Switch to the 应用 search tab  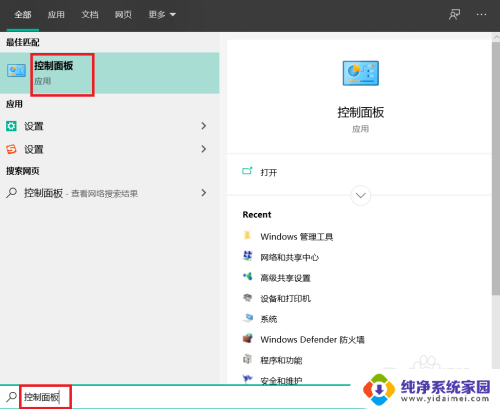point(56,15)
